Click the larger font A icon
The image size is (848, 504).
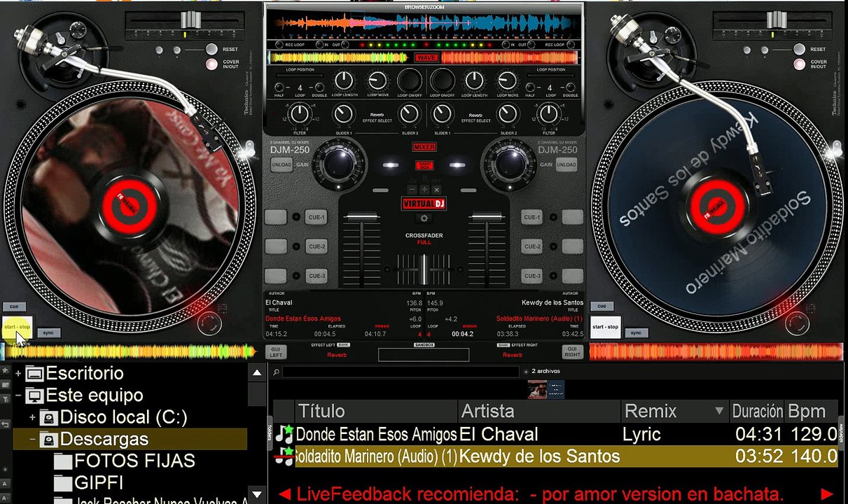(5, 484)
